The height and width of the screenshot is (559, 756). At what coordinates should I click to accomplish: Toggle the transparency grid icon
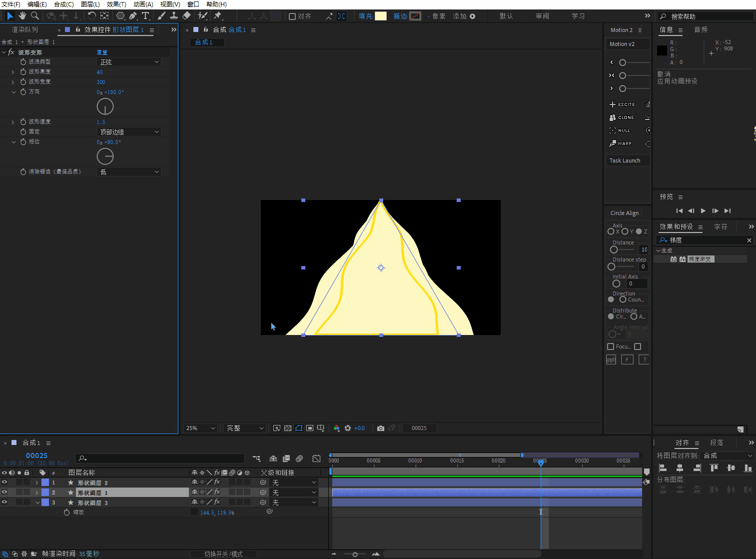pyautogui.click(x=288, y=428)
